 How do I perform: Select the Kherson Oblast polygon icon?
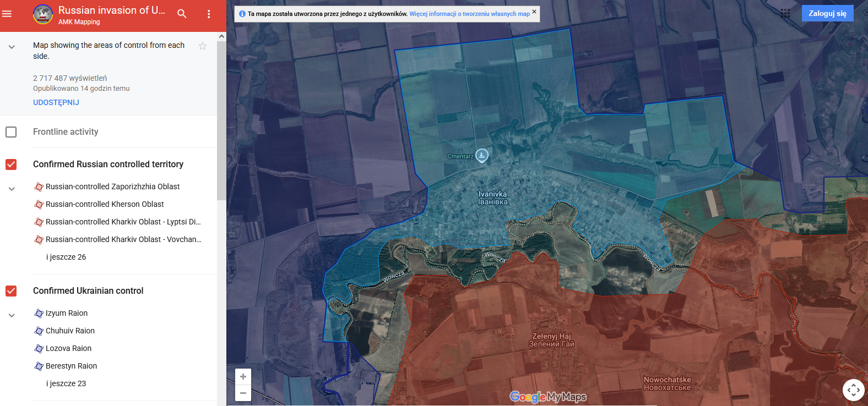click(39, 205)
